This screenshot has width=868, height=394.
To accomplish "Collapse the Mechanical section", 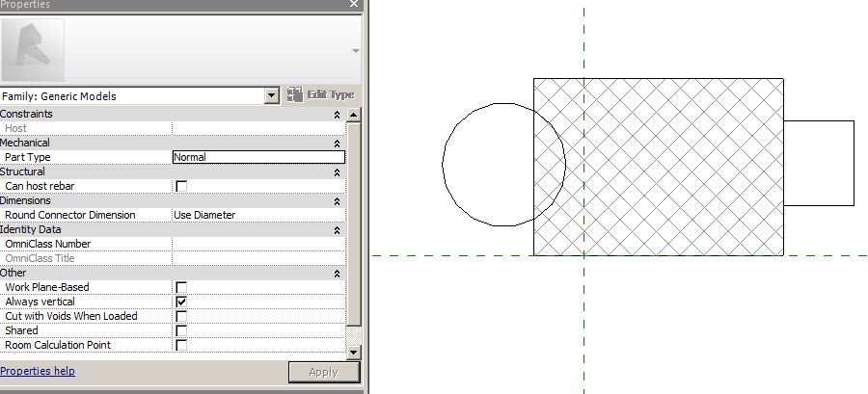I will (x=337, y=144).
